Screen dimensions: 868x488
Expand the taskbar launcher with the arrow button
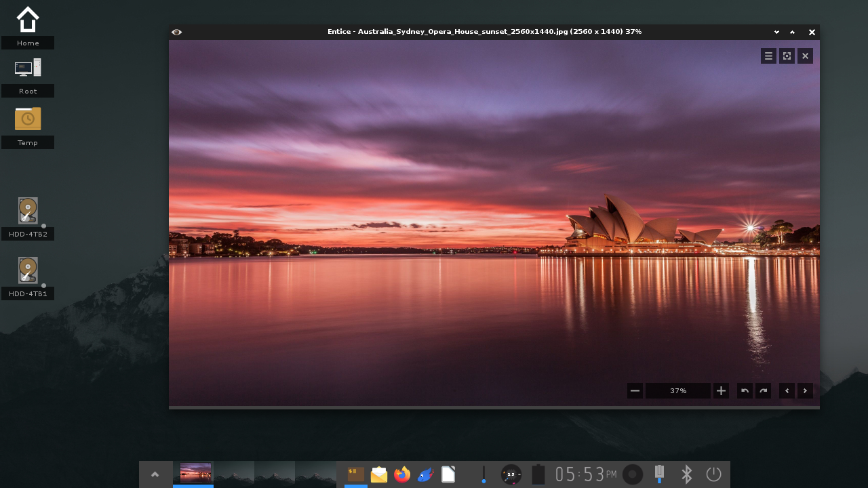155,474
